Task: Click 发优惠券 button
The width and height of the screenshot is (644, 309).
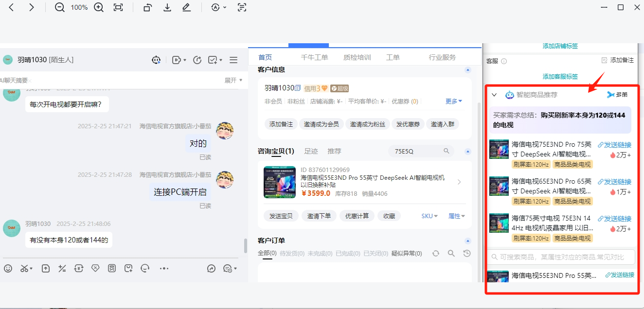Action: click(408, 124)
